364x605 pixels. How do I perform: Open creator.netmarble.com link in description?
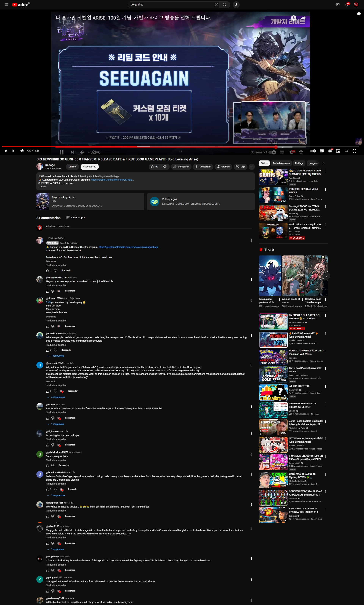(x=112, y=180)
